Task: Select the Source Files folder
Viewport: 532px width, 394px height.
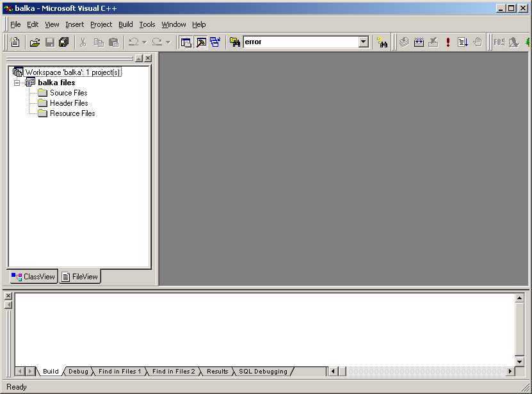Action: point(69,93)
